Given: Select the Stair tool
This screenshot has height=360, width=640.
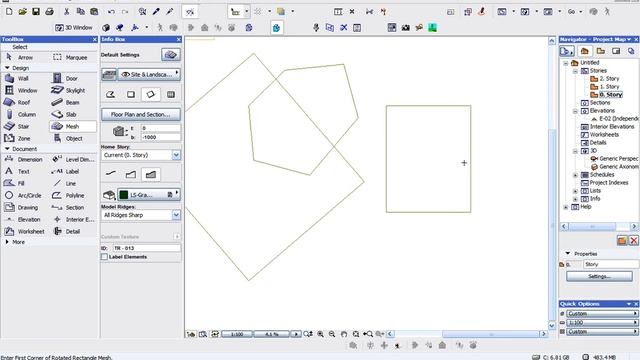Looking at the screenshot, I should (x=18, y=127).
